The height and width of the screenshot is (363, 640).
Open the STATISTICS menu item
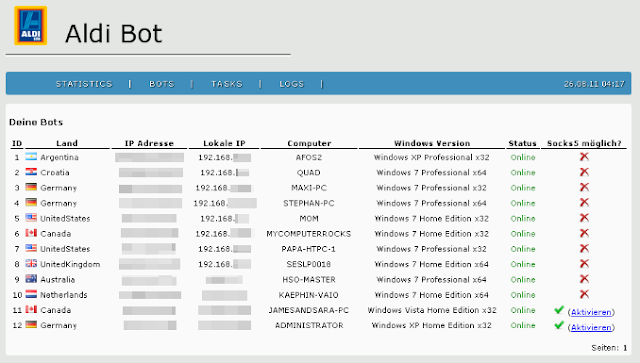click(84, 84)
